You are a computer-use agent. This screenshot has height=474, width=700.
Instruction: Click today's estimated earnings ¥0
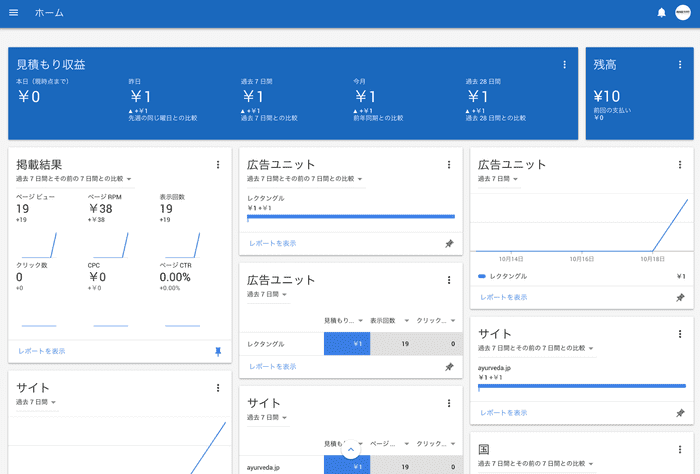click(29, 96)
